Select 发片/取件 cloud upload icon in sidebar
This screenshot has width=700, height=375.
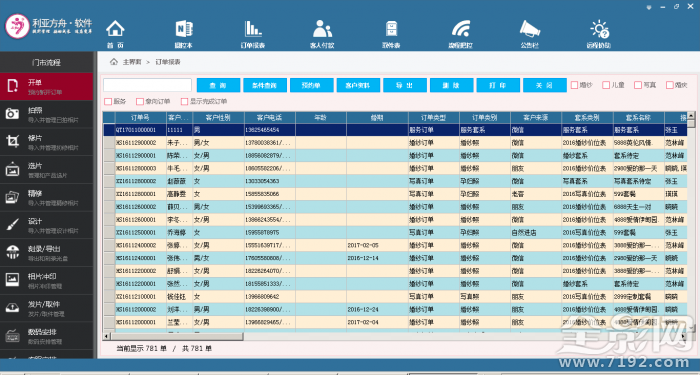click(x=12, y=308)
